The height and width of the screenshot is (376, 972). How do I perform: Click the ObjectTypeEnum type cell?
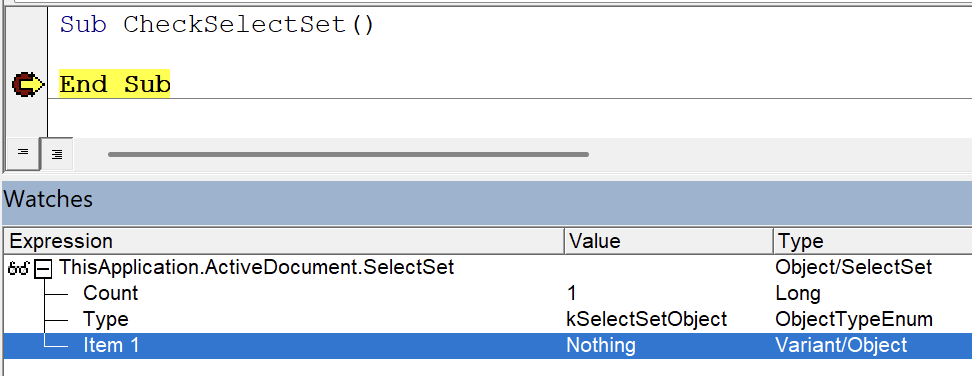coord(854,319)
